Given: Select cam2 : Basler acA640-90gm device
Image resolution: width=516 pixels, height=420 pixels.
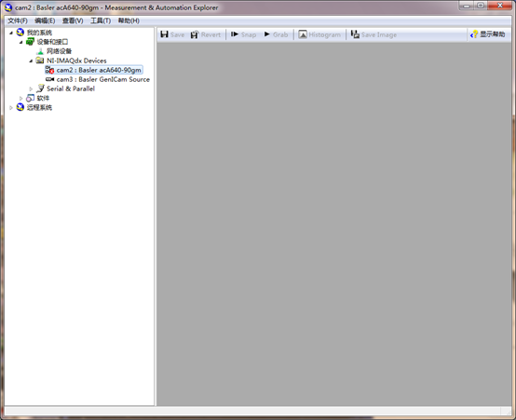Looking at the screenshot, I should coord(99,70).
